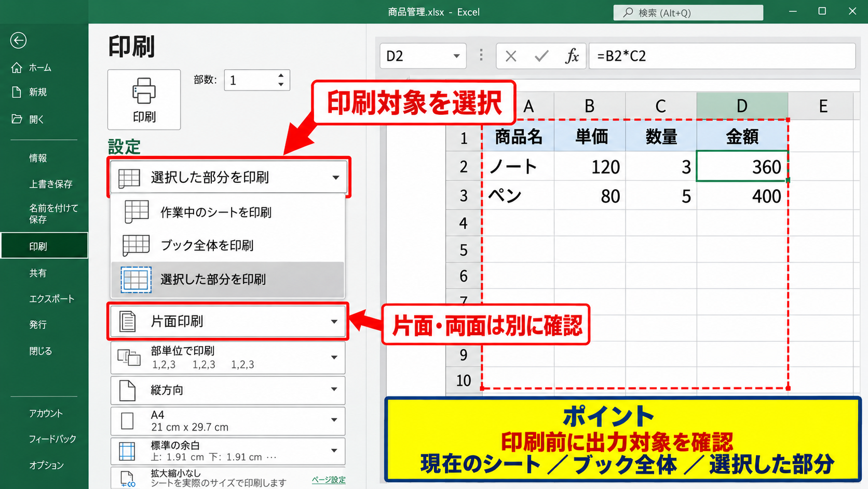This screenshot has height=489, width=868.
Task: Choose the highlighted 選択した部分を印刷 list option
Action: click(228, 279)
